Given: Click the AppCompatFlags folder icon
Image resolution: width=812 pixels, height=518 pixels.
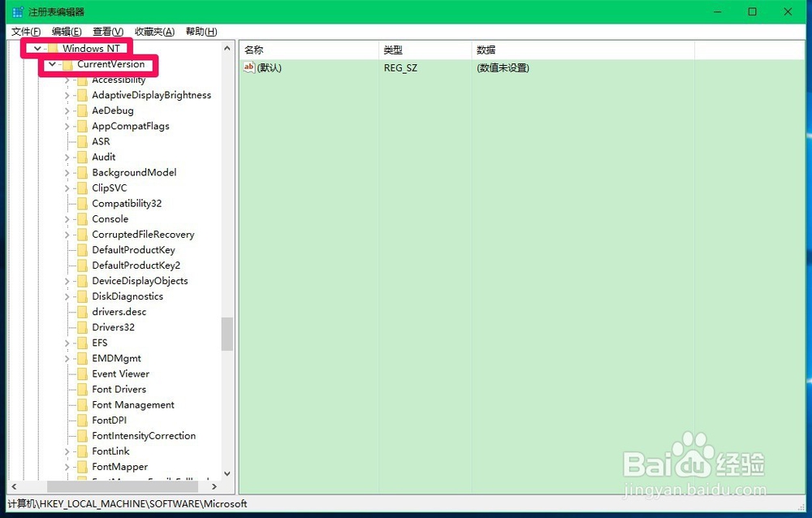Looking at the screenshot, I should (82, 127).
